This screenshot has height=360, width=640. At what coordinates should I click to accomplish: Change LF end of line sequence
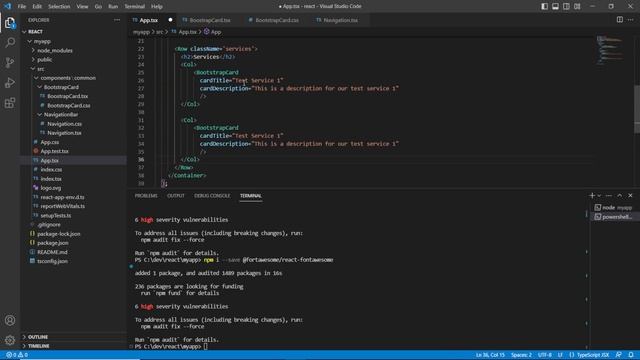pyautogui.click(x=560, y=355)
